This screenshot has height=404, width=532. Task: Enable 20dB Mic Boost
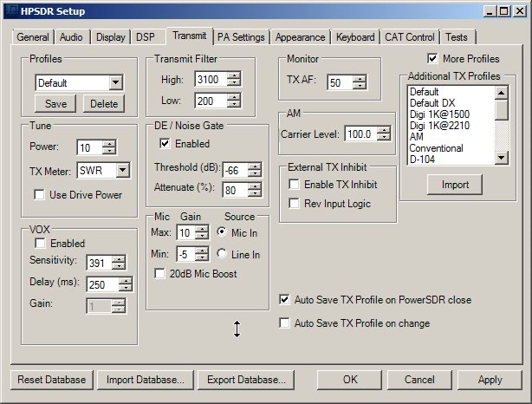click(159, 274)
